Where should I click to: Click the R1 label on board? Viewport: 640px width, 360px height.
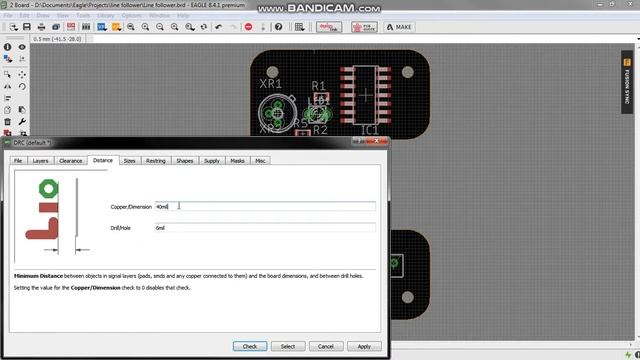(x=319, y=86)
